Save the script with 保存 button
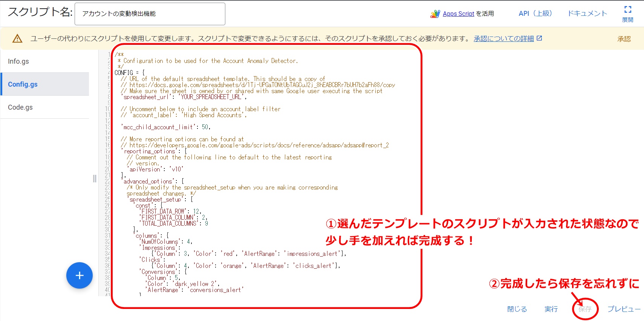 click(x=585, y=309)
